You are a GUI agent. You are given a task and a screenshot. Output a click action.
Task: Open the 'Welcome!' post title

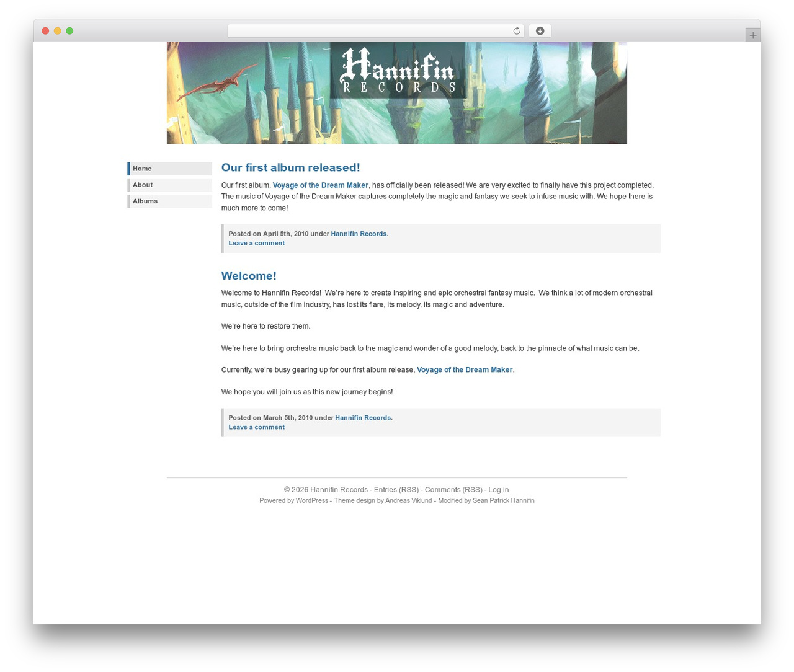pyautogui.click(x=249, y=276)
